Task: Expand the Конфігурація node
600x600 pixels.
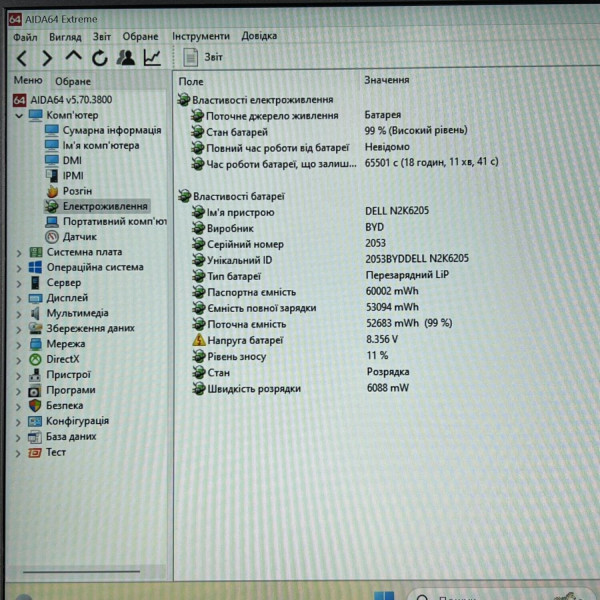Action: pos(19,422)
